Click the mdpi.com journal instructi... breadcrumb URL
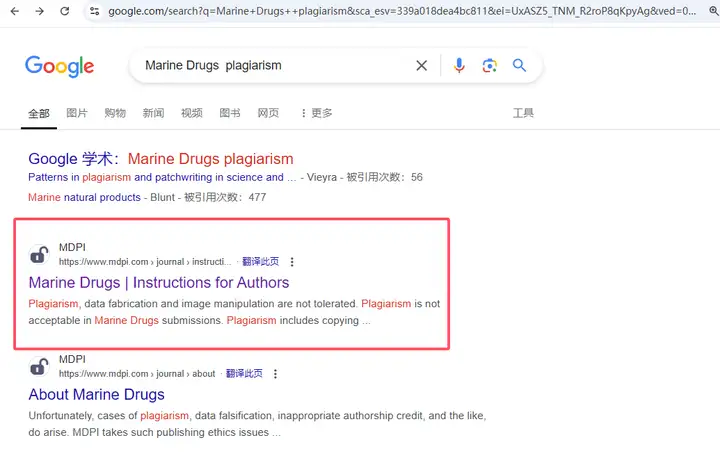The image size is (720, 472). point(145,262)
